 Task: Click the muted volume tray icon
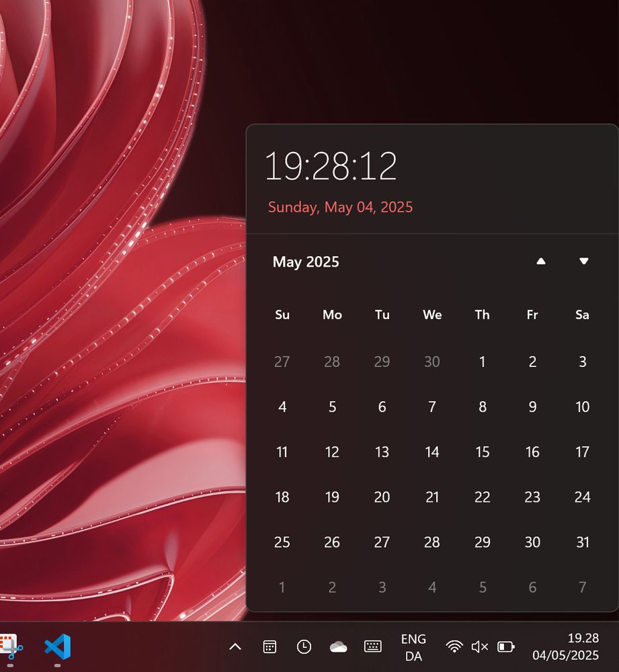click(x=480, y=646)
